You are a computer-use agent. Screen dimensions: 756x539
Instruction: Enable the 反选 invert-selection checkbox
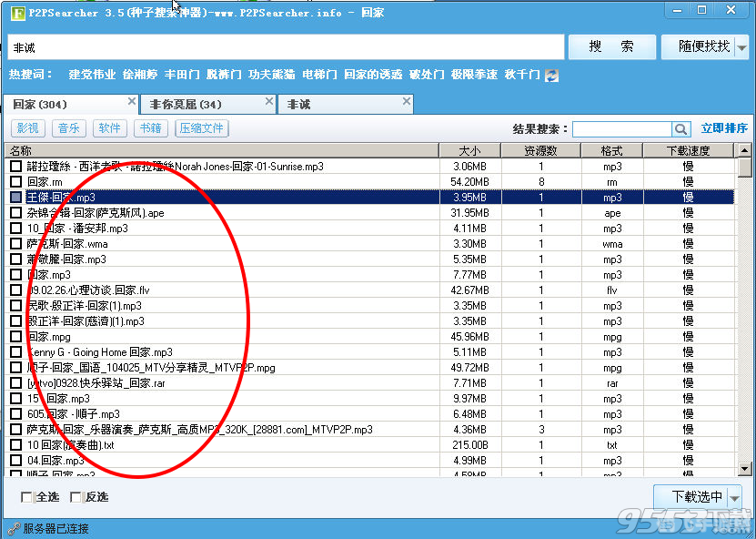pos(77,497)
